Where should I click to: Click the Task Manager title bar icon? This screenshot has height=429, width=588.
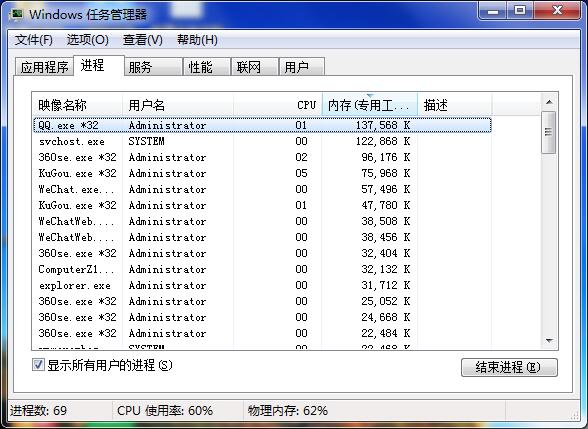pyautogui.click(x=17, y=14)
